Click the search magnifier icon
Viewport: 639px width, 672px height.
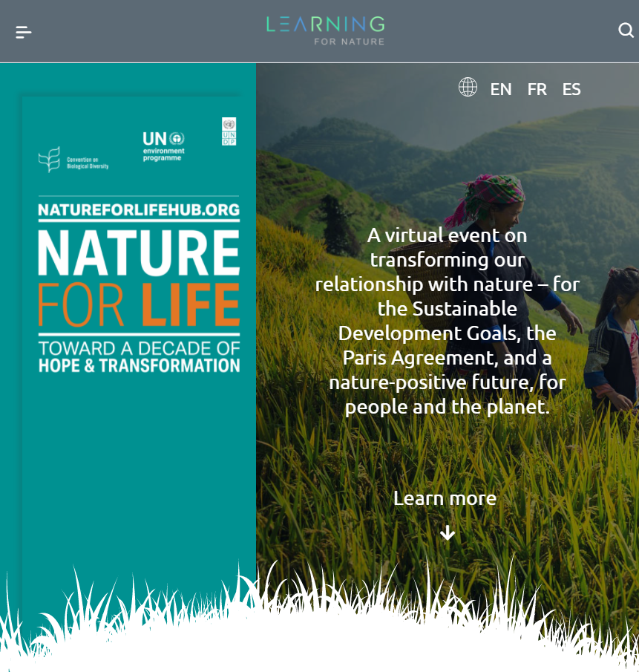tap(625, 30)
